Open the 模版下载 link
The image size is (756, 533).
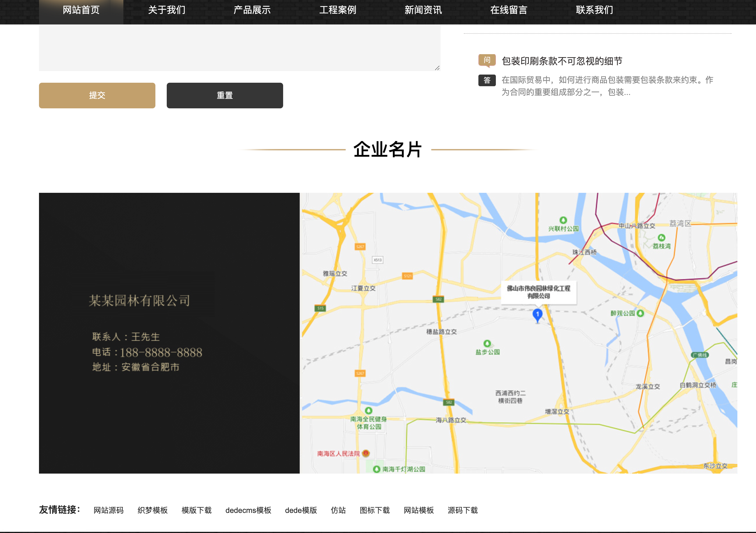point(197,510)
